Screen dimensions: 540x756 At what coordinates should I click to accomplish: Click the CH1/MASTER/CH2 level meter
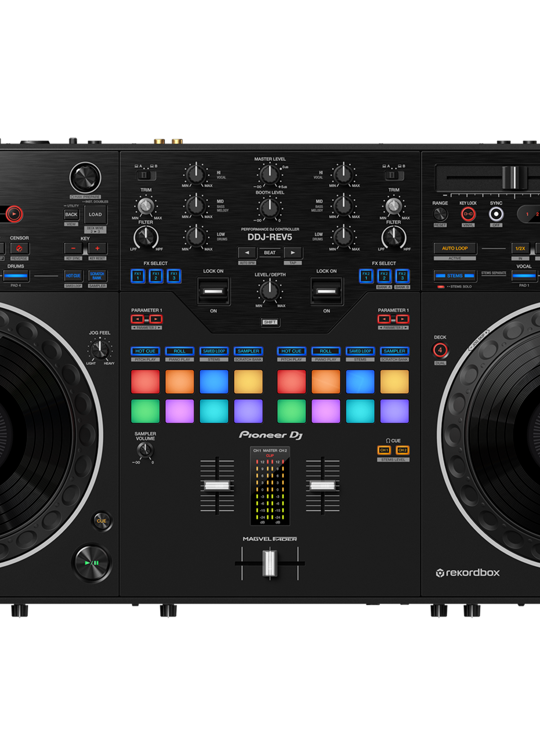pos(270,486)
